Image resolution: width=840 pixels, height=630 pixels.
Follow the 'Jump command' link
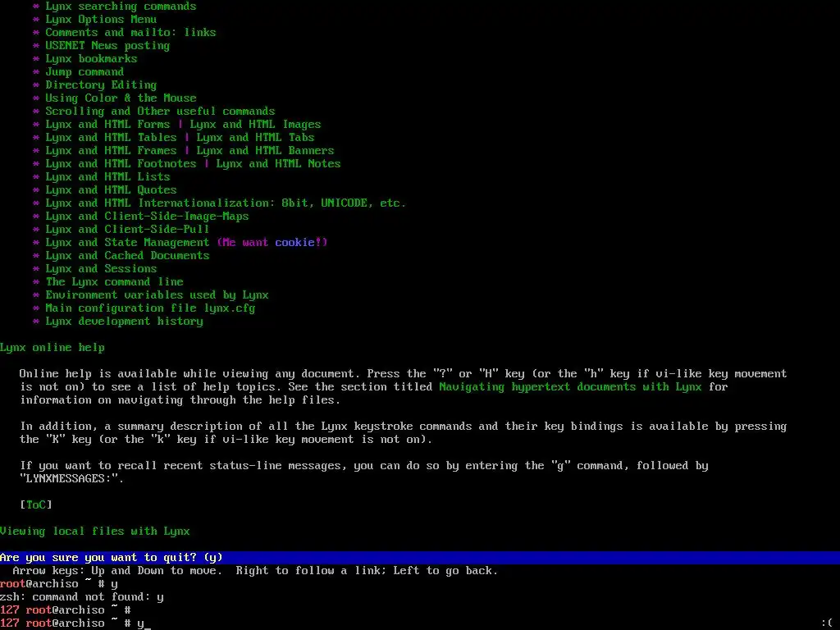point(84,72)
